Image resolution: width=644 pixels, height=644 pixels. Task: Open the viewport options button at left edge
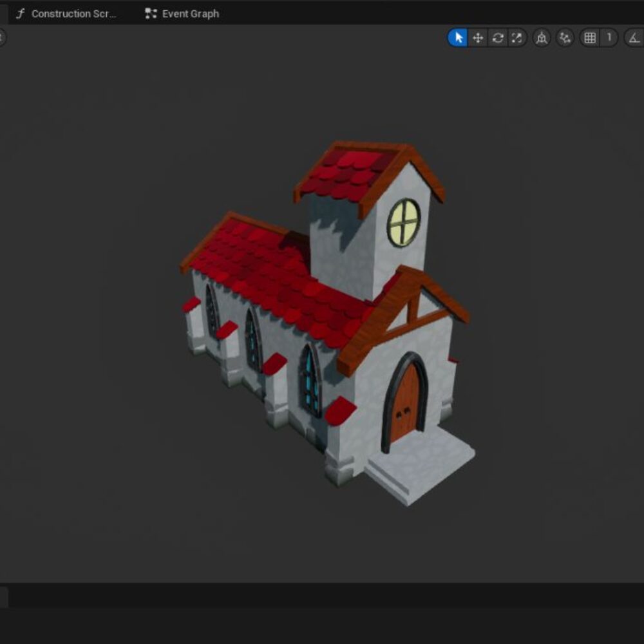point(2,37)
